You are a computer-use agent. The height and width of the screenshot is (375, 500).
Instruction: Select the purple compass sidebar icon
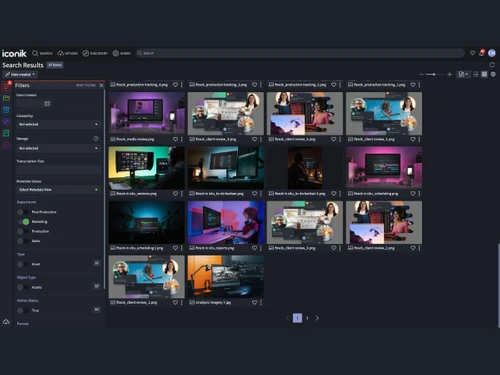pyautogui.click(x=6, y=121)
